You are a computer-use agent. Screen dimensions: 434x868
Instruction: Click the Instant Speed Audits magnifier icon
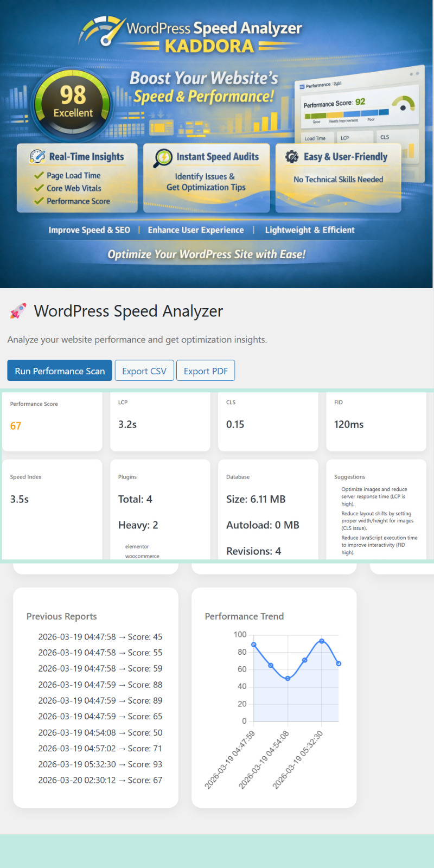tap(163, 157)
